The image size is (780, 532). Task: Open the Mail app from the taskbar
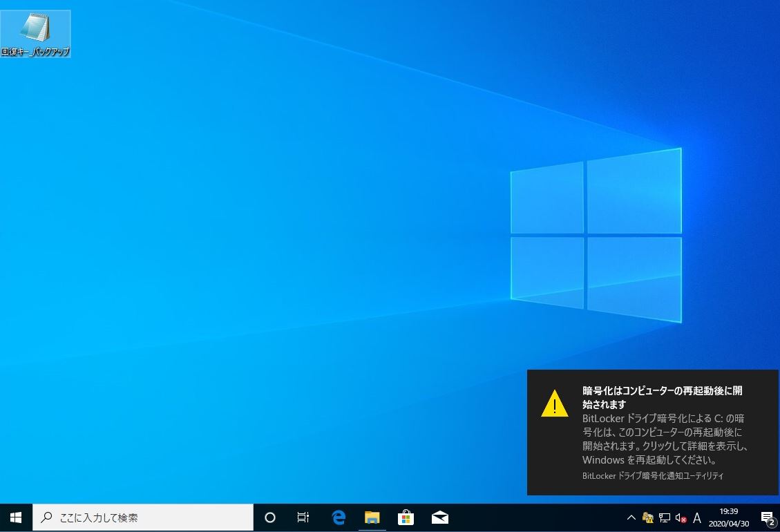440,517
